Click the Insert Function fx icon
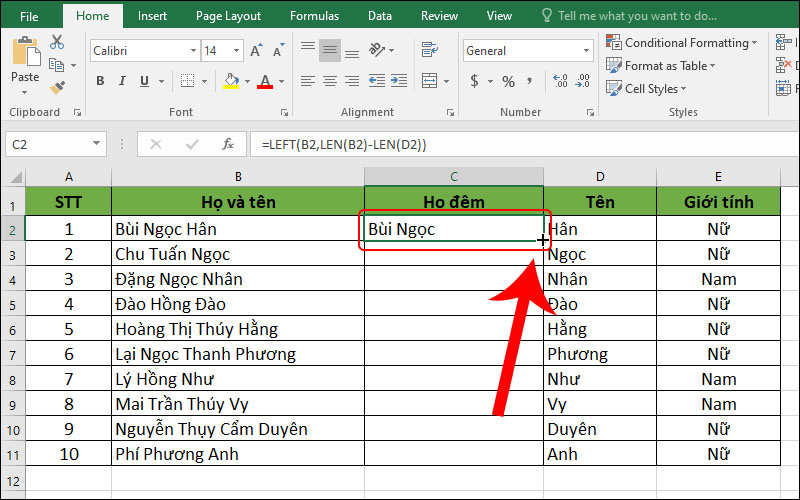Screen dimensions: 800x500 [228, 144]
